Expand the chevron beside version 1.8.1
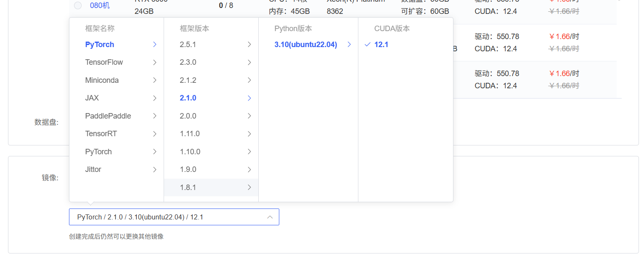Viewport: 644px width, 256px height. (249, 187)
